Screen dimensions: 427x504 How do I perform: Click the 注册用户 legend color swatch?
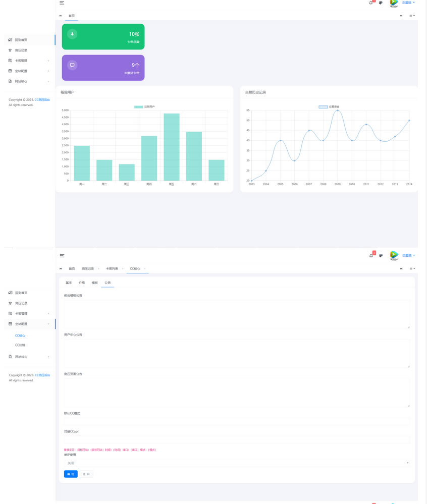[x=138, y=107]
